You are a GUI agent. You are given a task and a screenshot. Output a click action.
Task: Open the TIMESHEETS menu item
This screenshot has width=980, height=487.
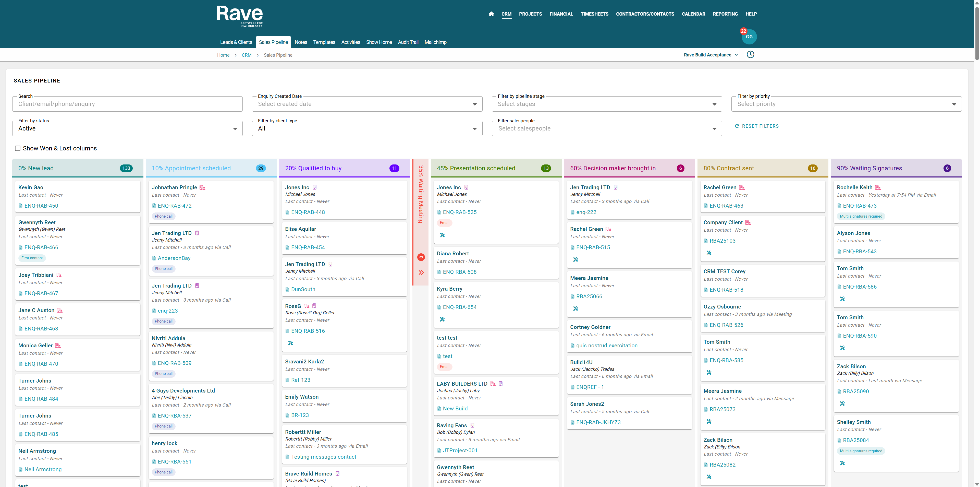[594, 14]
